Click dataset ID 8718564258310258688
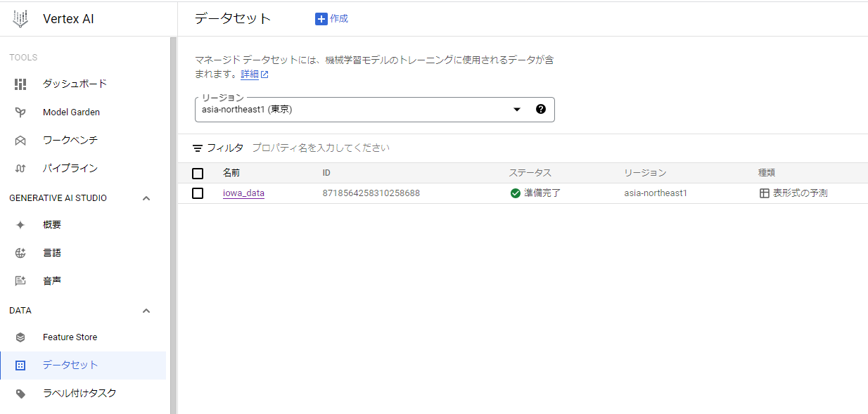 (x=371, y=193)
